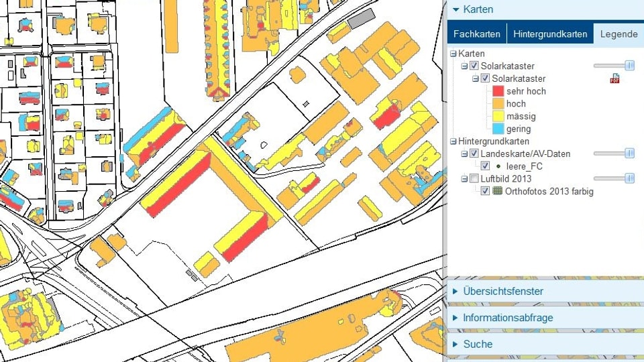Screen dimensions: 644x362
Task: Select the 'hoch' legend label
Action: pos(516,103)
